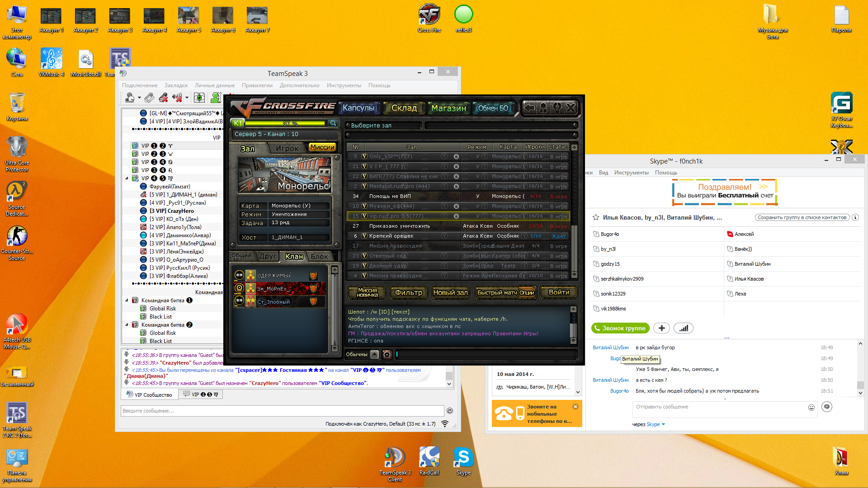Collapse VIP 4 5 channel in TeamSpeak tree
Image resolution: width=868 pixels, height=488 pixels.
point(127,178)
